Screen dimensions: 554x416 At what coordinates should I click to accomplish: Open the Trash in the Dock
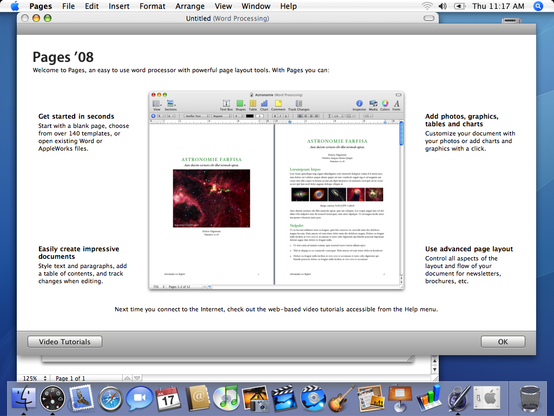pos(530,399)
